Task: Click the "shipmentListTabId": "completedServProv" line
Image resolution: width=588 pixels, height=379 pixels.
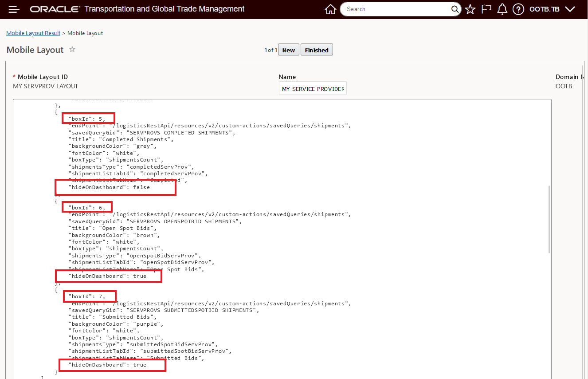Action: (x=138, y=174)
